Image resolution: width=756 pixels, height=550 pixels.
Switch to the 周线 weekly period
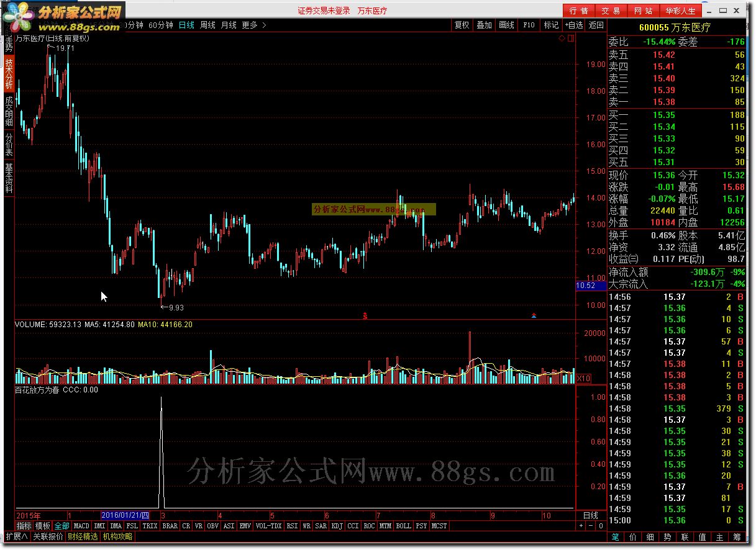[207, 25]
